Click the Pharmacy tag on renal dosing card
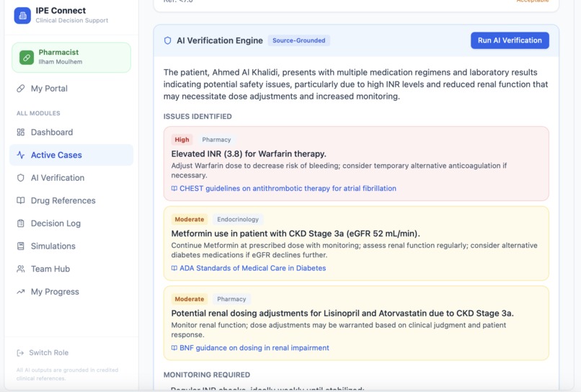The width and height of the screenshot is (581, 392). tap(231, 299)
